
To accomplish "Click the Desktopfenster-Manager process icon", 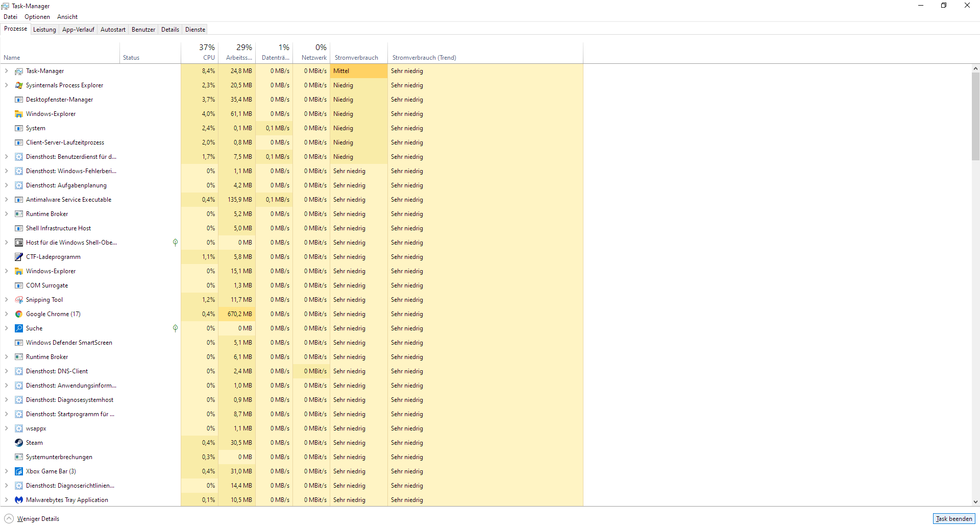I will (x=19, y=100).
